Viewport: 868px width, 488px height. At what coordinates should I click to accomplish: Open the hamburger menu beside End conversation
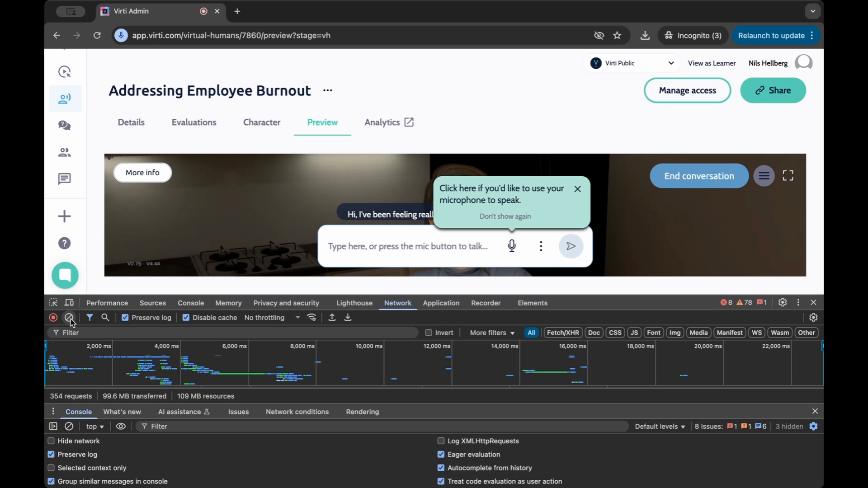764,176
